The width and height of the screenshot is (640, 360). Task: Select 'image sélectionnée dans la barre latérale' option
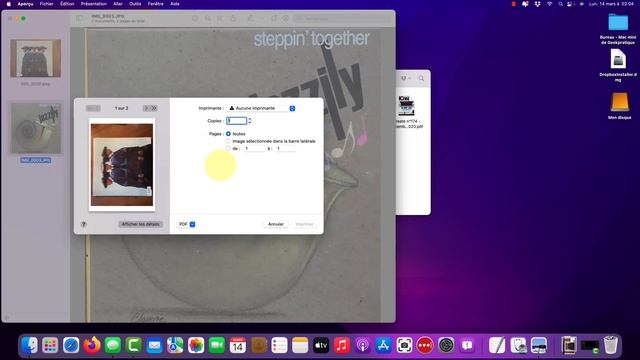tap(228, 141)
